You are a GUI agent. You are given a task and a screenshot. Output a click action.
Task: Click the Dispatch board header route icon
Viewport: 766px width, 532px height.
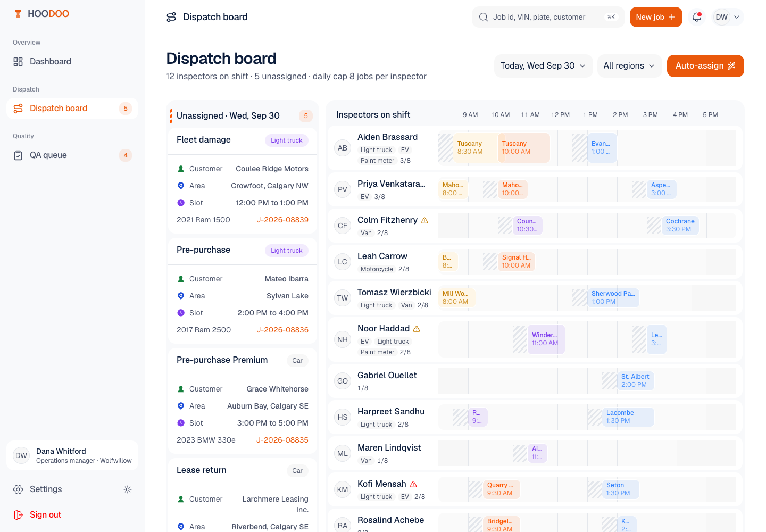click(171, 17)
